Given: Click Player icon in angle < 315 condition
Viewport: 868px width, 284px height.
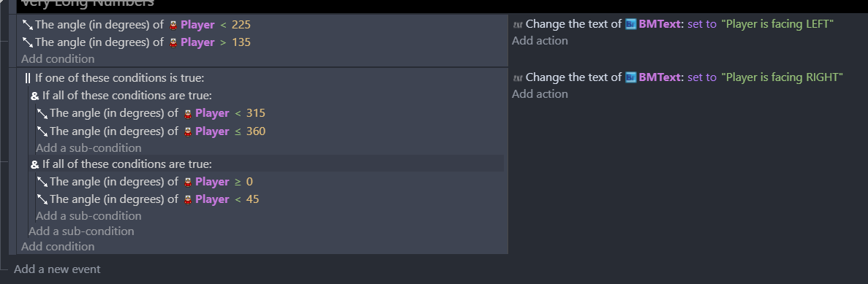Looking at the screenshot, I should [x=188, y=114].
